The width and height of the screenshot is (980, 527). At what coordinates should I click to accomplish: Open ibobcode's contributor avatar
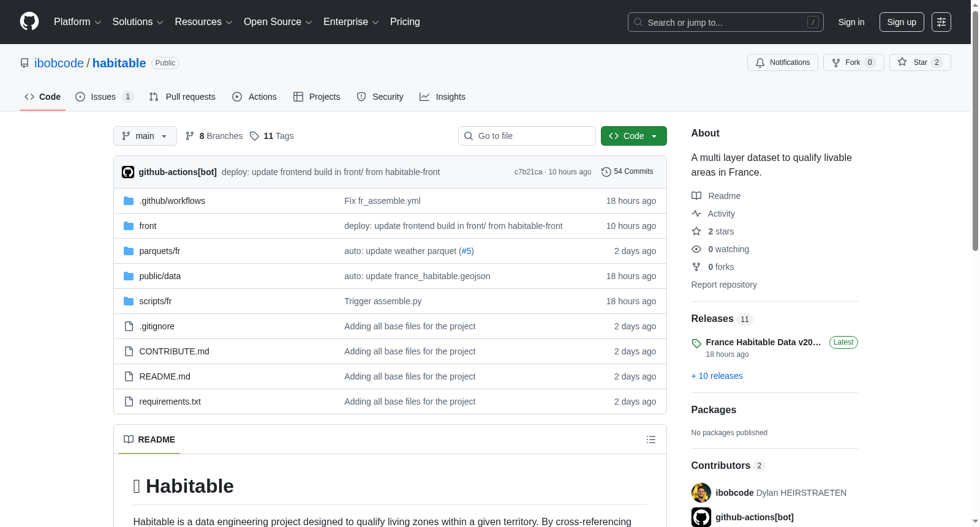click(x=701, y=493)
